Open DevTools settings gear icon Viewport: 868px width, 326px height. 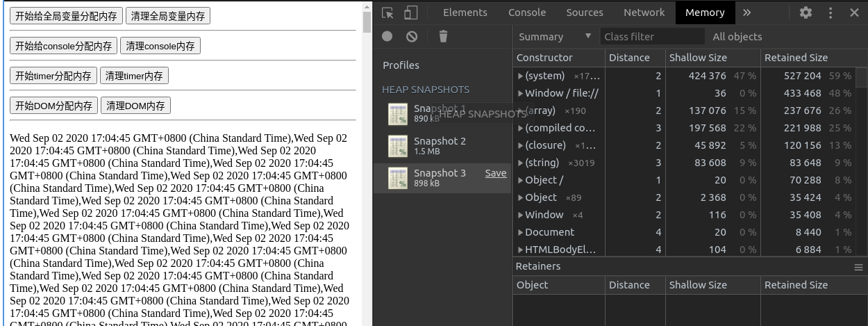point(806,13)
